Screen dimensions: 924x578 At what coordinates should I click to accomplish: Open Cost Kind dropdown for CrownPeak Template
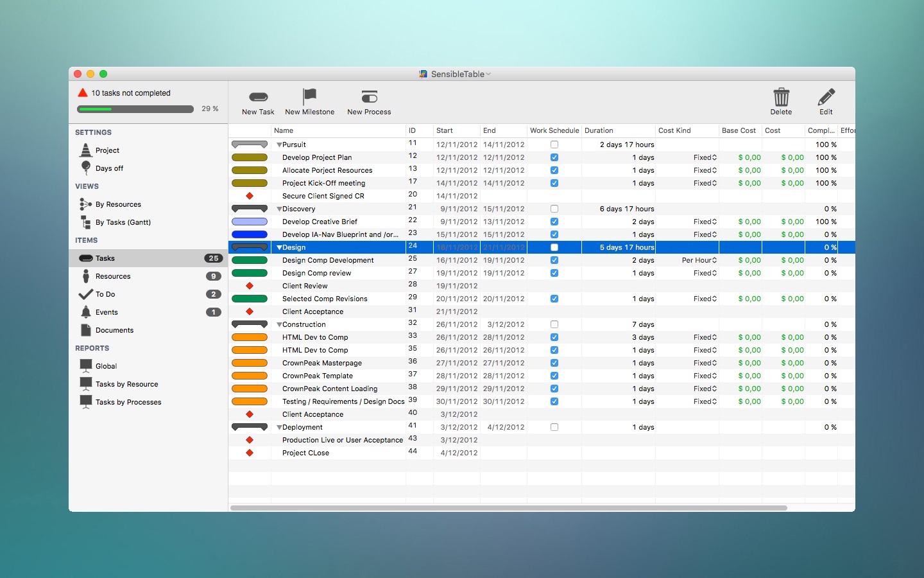tap(705, 376)
